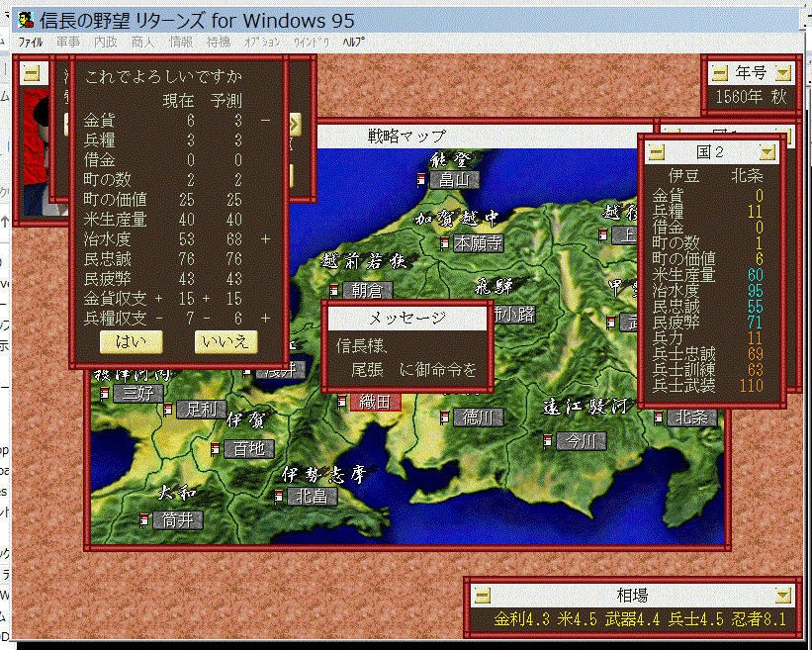Click the 今川 clan flag icon

pos(547,441)
